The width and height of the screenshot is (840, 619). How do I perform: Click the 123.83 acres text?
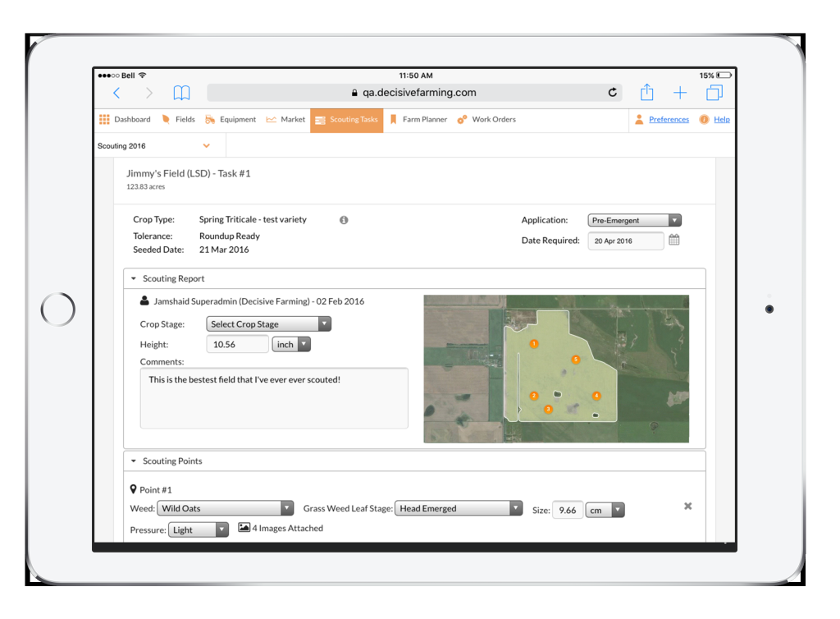(146, 186)
